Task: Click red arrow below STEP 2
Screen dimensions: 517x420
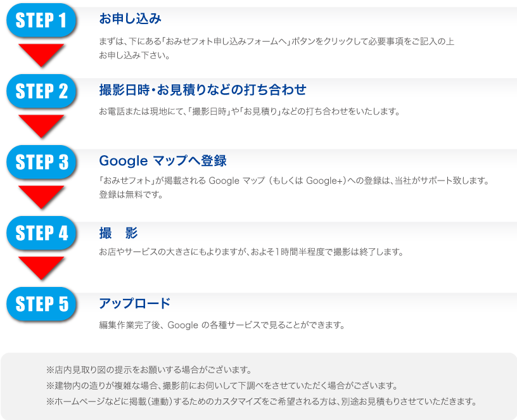Action: click(41, 126)
